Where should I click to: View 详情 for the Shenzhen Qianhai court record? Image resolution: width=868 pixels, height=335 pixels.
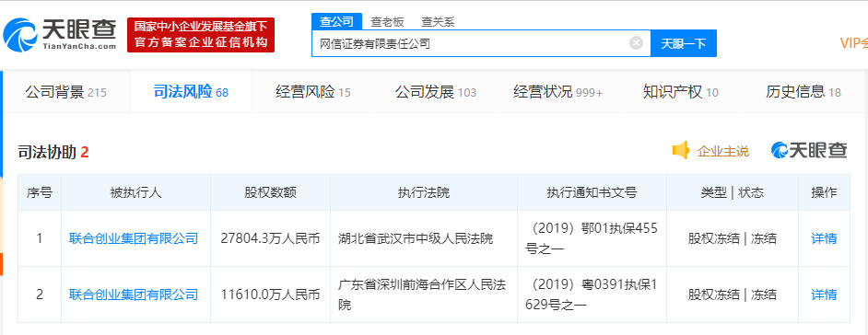click(824, 295)
